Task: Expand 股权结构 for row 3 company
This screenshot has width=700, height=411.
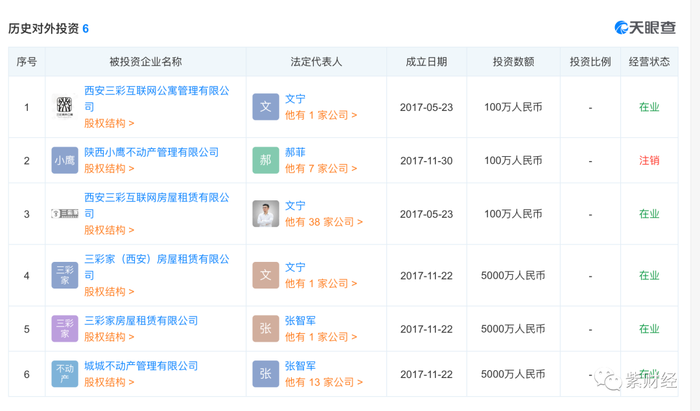Action: (x=109, y=230)
